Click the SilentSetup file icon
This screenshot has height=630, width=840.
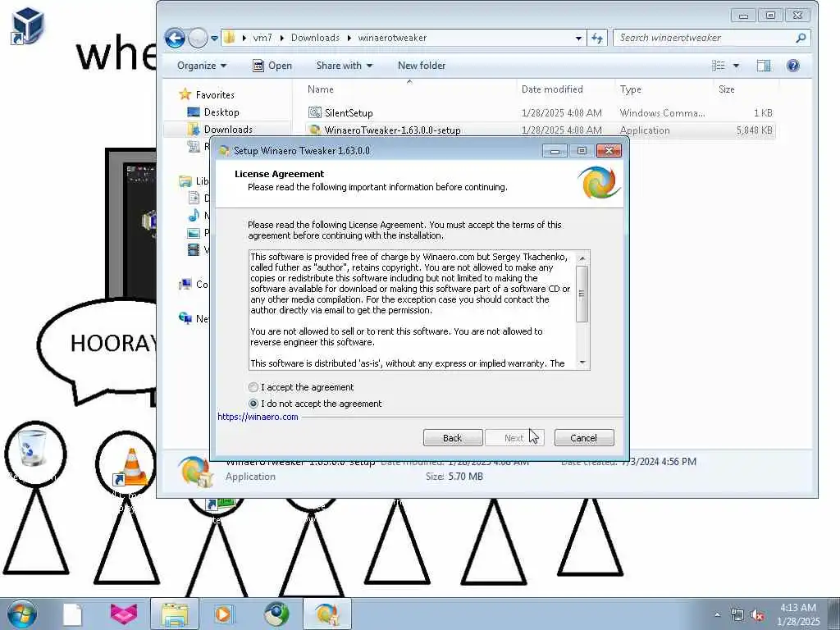pyautogui.click(x=314, y=112)
